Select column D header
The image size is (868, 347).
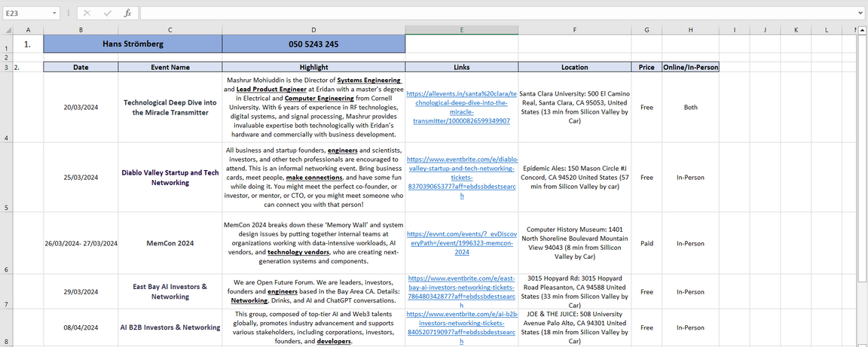pyautogui.click(x=314, y=30)
